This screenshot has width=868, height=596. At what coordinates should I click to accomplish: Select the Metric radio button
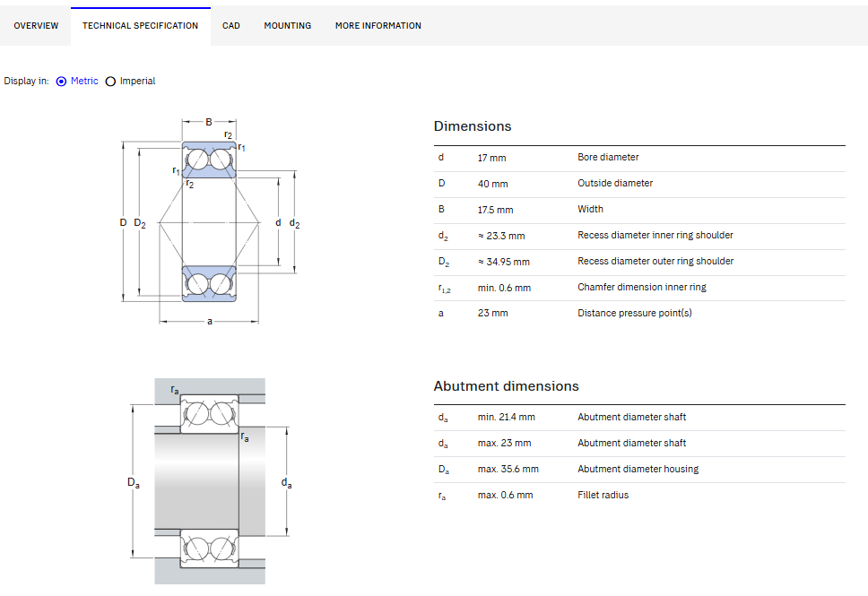[x=62, y=82]
